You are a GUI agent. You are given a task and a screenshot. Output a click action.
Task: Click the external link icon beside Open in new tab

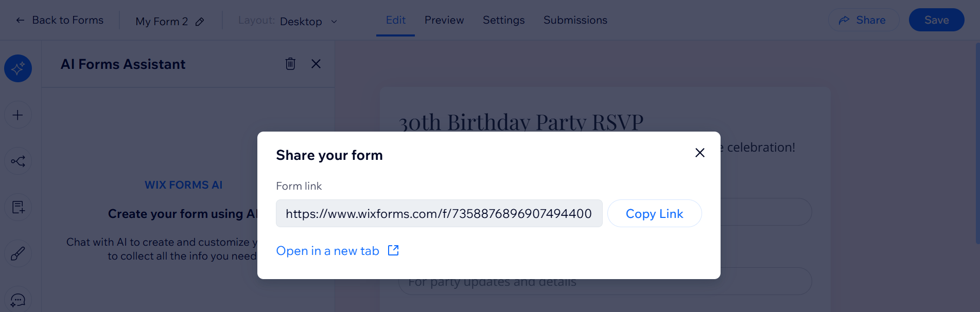click(x=393, y=250)
